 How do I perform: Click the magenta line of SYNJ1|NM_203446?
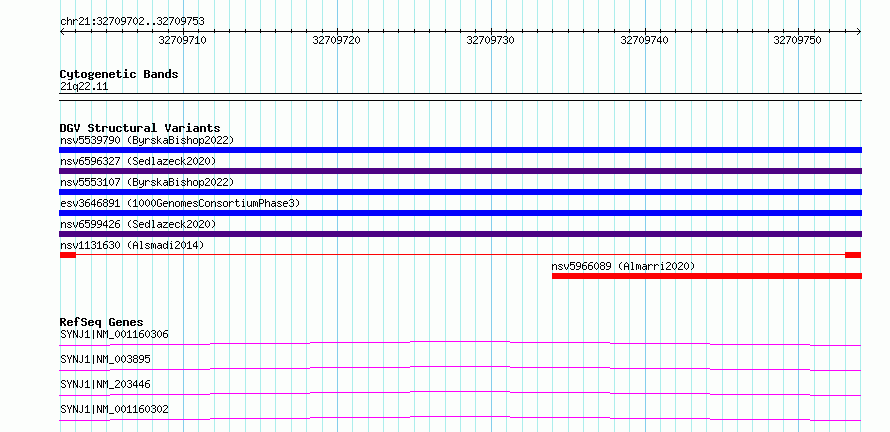pos(460,393)
